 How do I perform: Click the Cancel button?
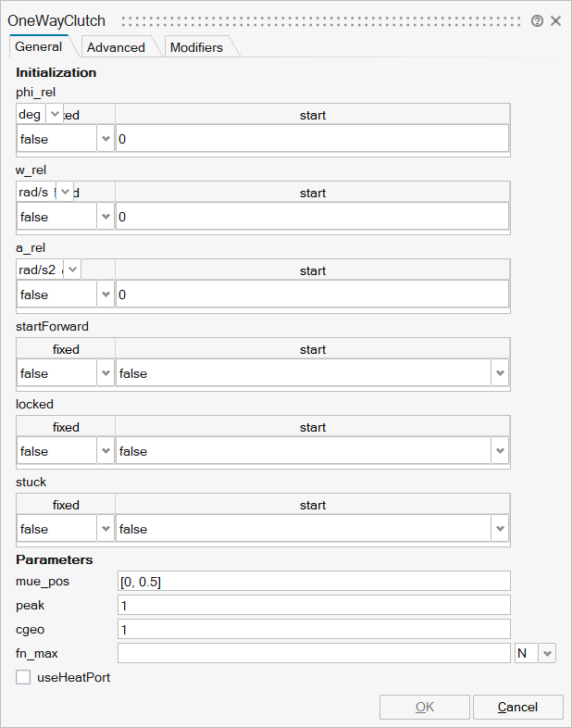click(x=517, y=707)
